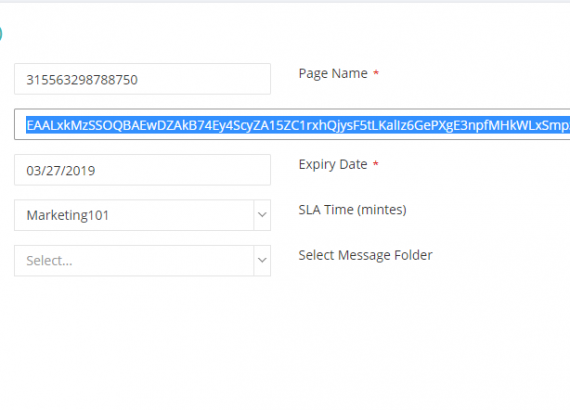Click the Select Message Folder label

point(365,255)
